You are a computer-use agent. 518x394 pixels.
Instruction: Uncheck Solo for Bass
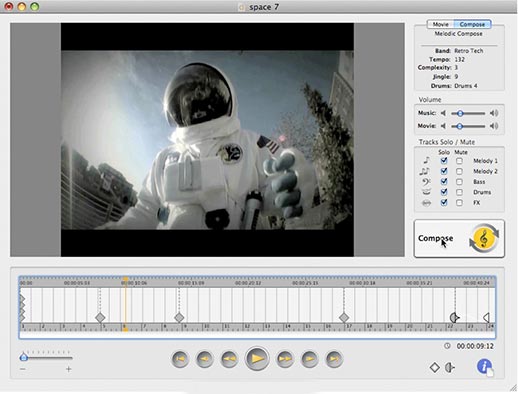point(444,182)
